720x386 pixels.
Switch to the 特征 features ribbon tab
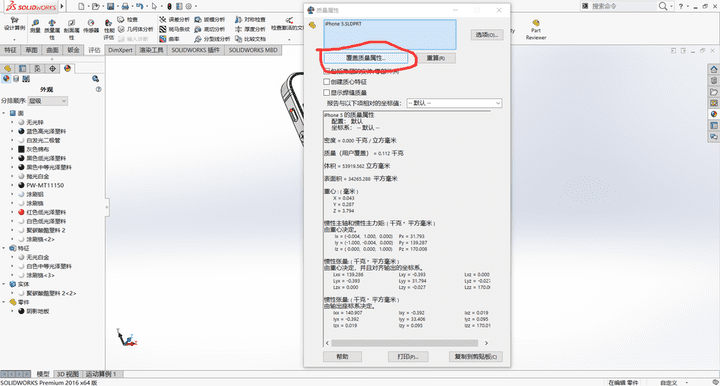click(10, 50)
